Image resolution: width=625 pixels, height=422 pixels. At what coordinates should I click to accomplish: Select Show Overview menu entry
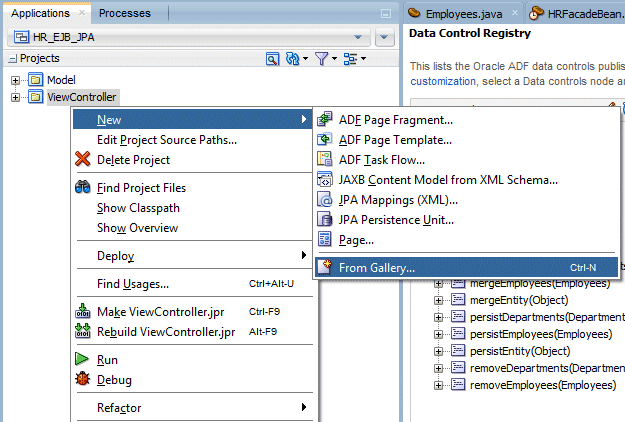(193, 228)
